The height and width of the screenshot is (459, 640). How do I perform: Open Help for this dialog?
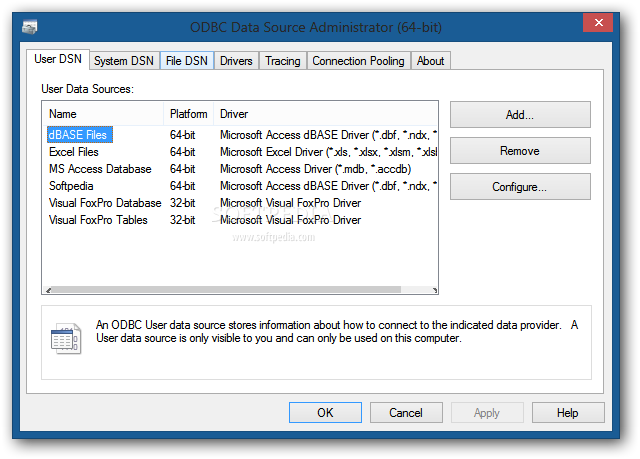point(568,412)
